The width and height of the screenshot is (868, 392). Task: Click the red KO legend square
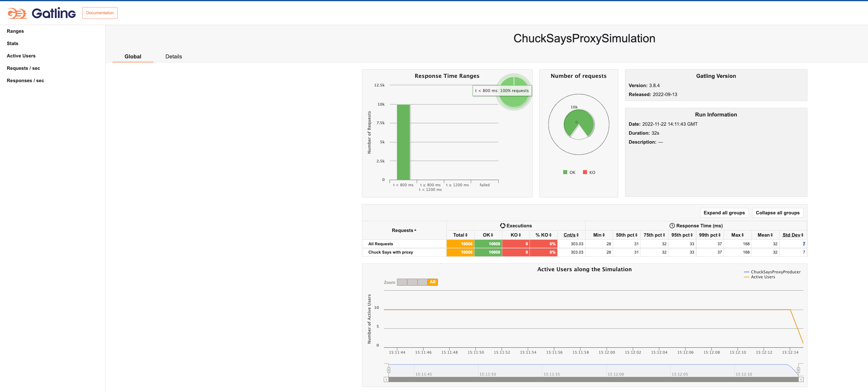[585, 172]
